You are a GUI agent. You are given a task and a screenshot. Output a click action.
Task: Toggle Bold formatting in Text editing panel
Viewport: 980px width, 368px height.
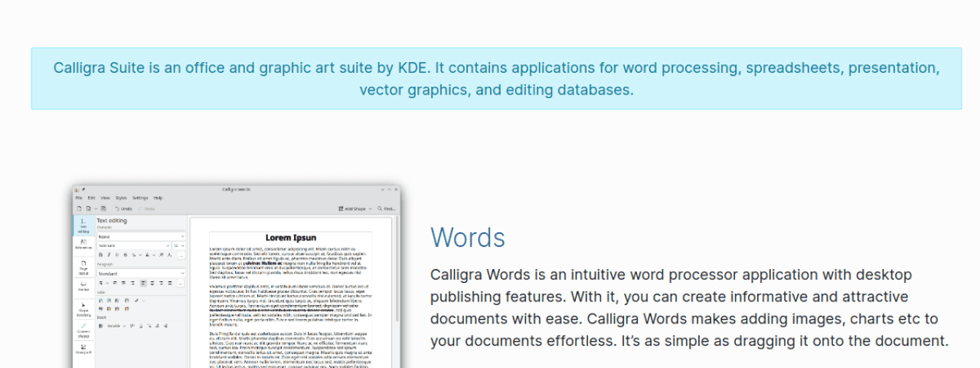pyautogui.click(x=100, y=254)
